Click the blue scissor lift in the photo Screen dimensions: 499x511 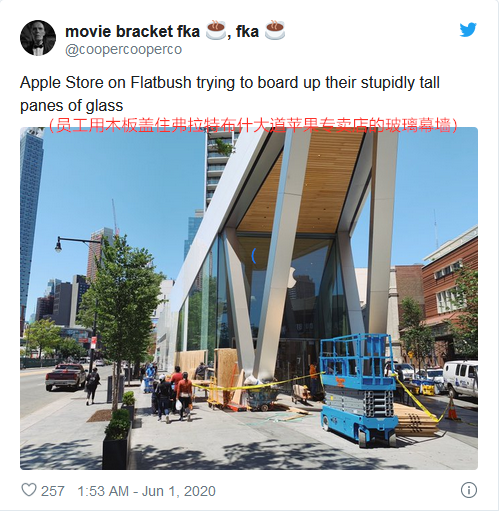[x=359, y=388]
